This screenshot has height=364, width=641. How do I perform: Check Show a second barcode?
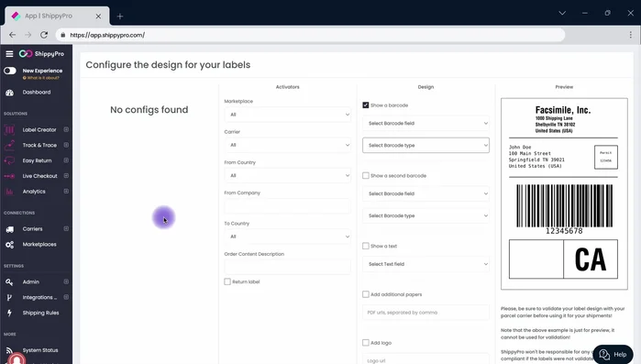click(x=366, y=176)
